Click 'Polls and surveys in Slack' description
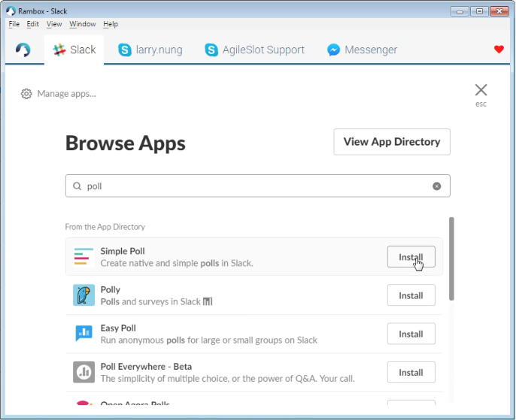 click(x=156, y=302)
